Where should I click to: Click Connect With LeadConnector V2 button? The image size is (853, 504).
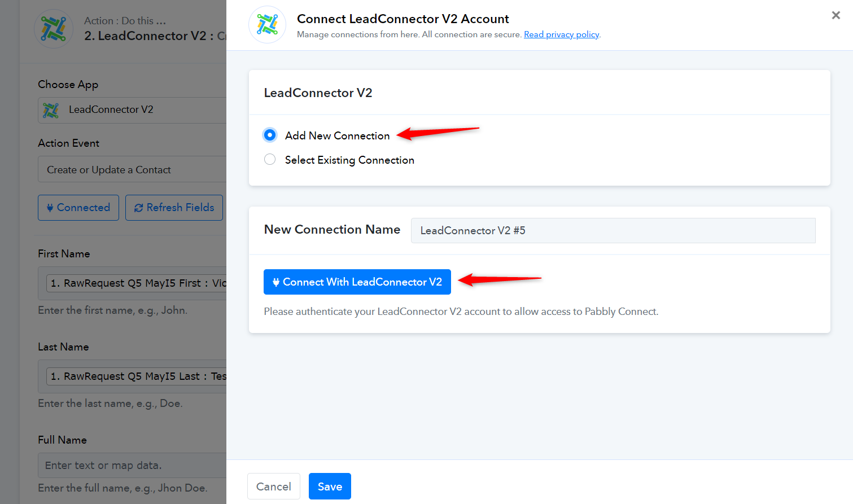point(357,282)
